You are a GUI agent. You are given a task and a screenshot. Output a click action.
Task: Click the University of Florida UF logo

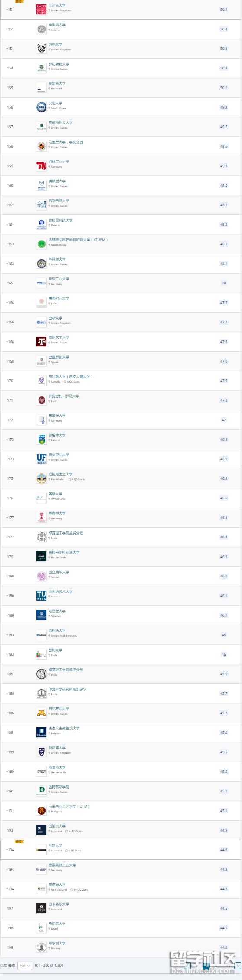click(x=41, y=459)
